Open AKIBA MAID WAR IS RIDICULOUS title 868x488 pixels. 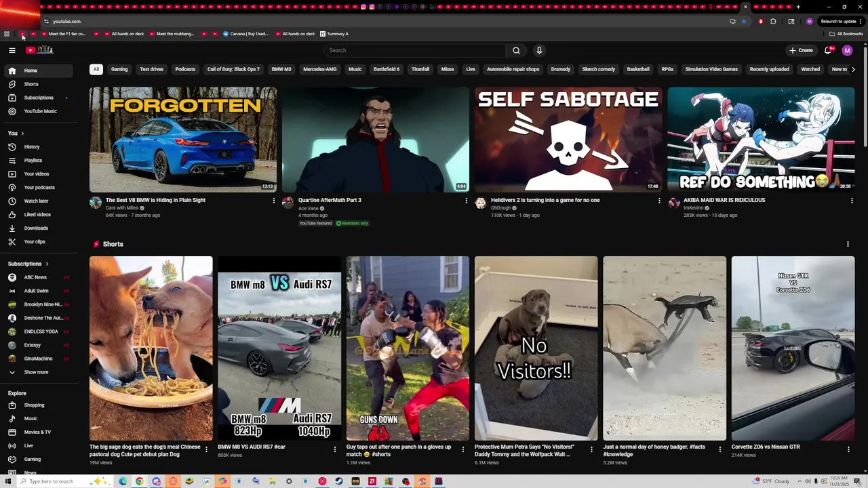[x=724, y=200]
